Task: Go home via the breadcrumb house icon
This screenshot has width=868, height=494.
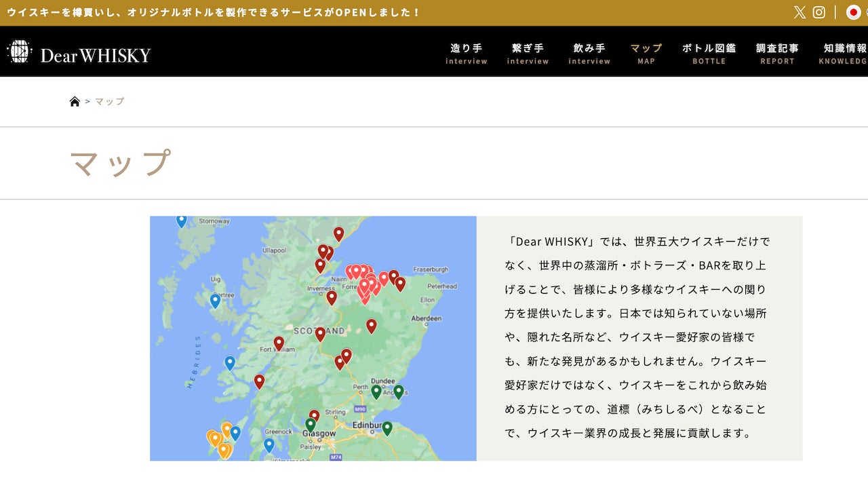Action: [x=75, y=101]
